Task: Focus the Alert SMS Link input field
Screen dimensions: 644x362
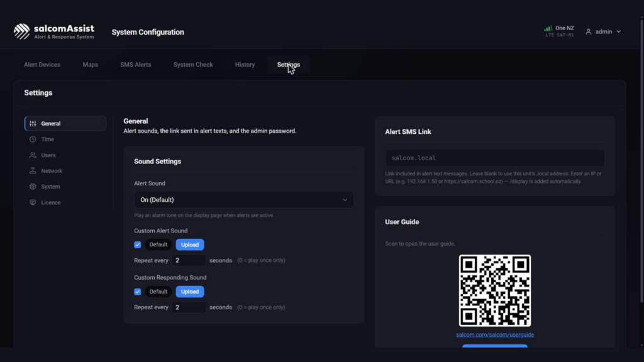Action: 494,158
